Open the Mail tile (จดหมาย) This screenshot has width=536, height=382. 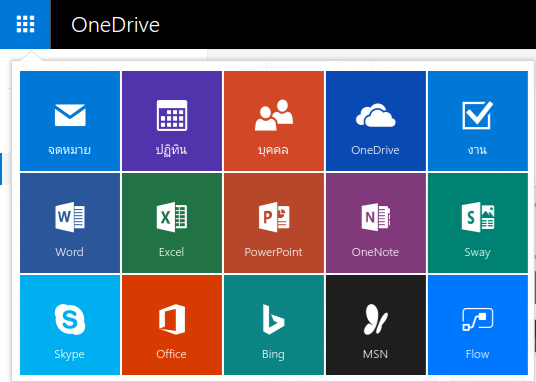point(70,121)
